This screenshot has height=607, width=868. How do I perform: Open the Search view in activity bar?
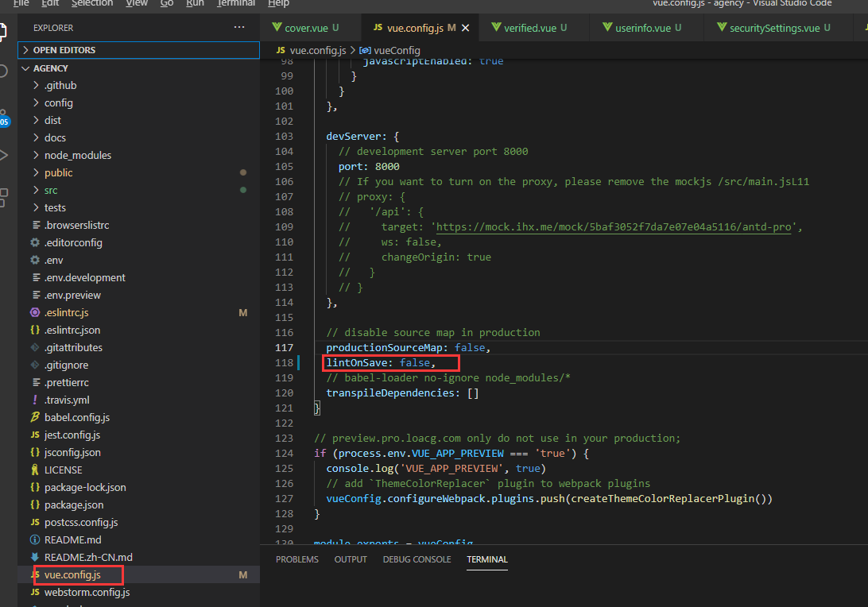point(3,72)
